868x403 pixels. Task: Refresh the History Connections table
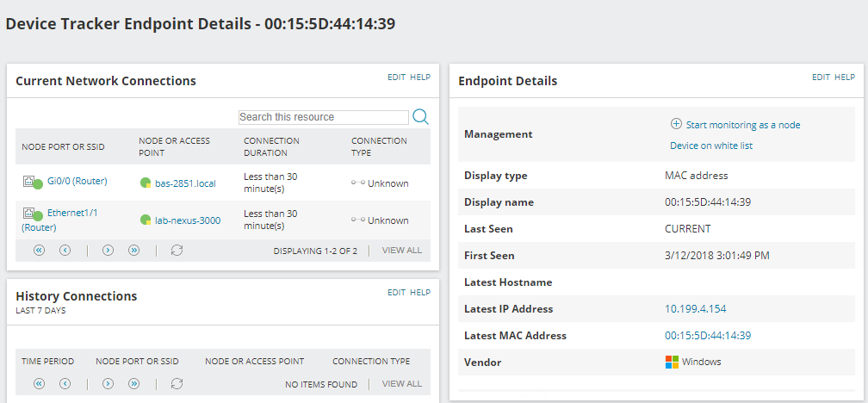(177, 384)
